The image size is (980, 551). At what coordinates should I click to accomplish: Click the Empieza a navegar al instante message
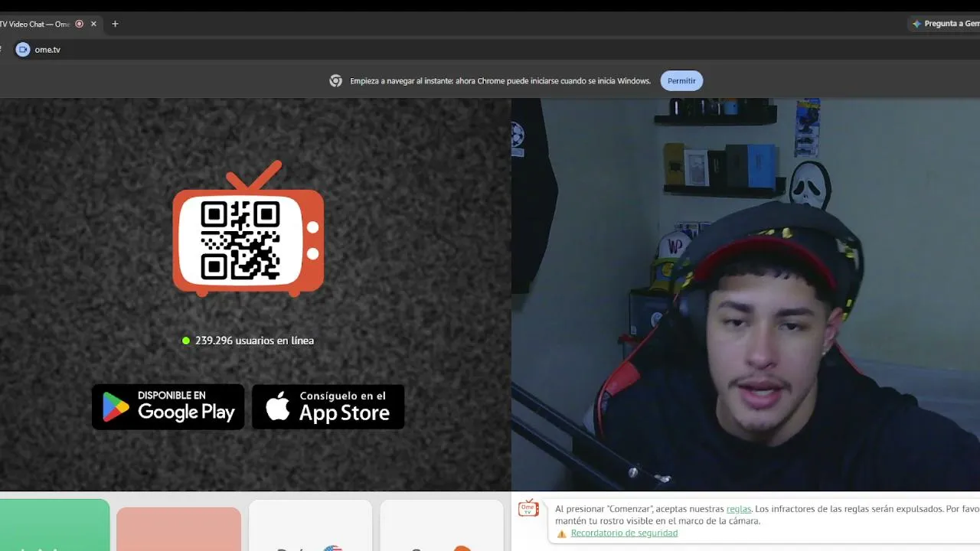tap(500, 81)
